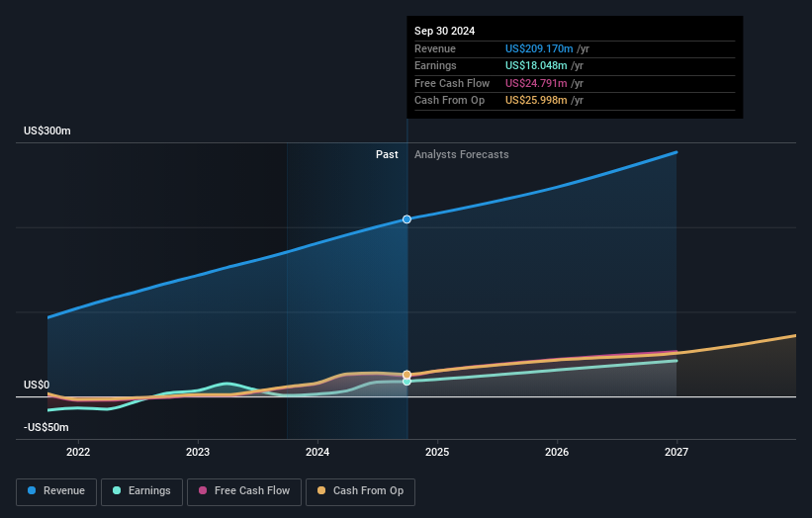This screenshot has width=812, height=518.
Task: Click the US$18.048m earnings value
Action: pos(536,65)
